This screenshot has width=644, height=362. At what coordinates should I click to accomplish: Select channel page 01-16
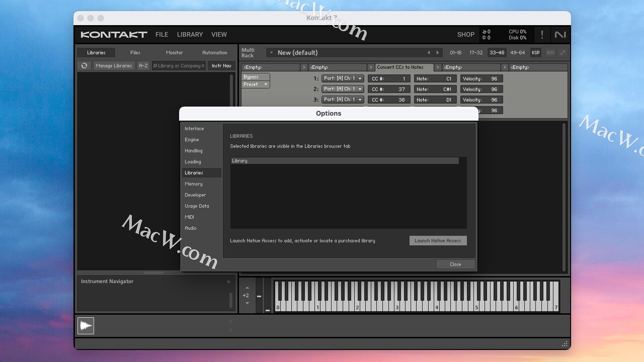point(455,53)
